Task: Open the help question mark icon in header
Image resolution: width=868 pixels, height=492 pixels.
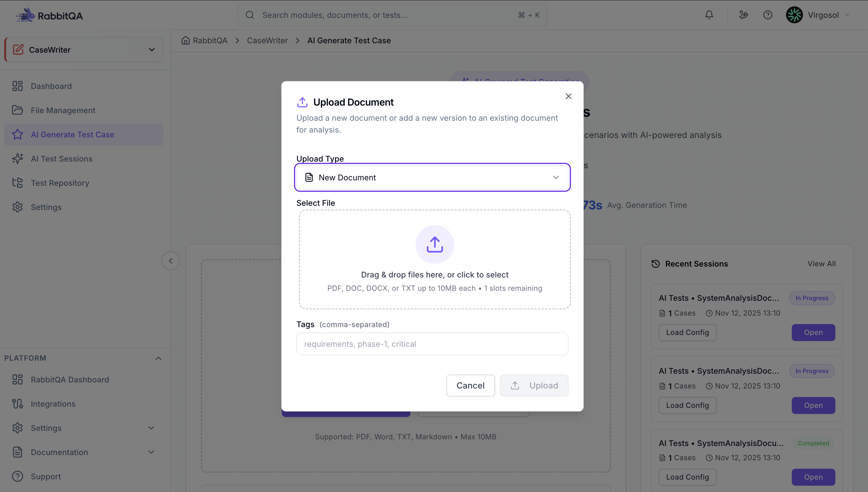Action: point(768,15)
